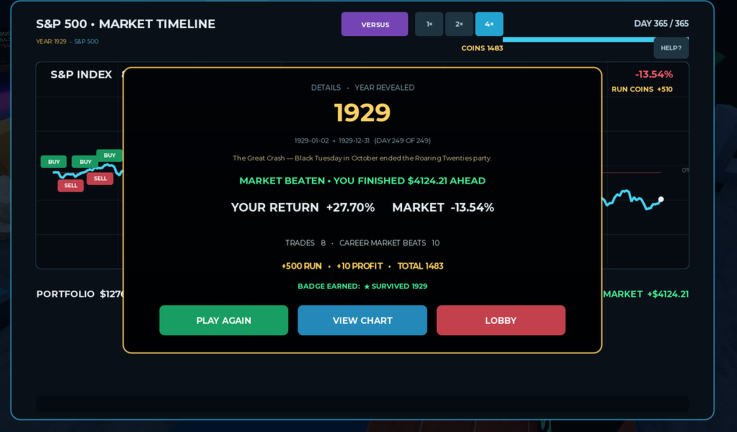The height and width of the screenshot is (432, 737).
Task: Select the 4× speed option
Action: pos(489,24)
